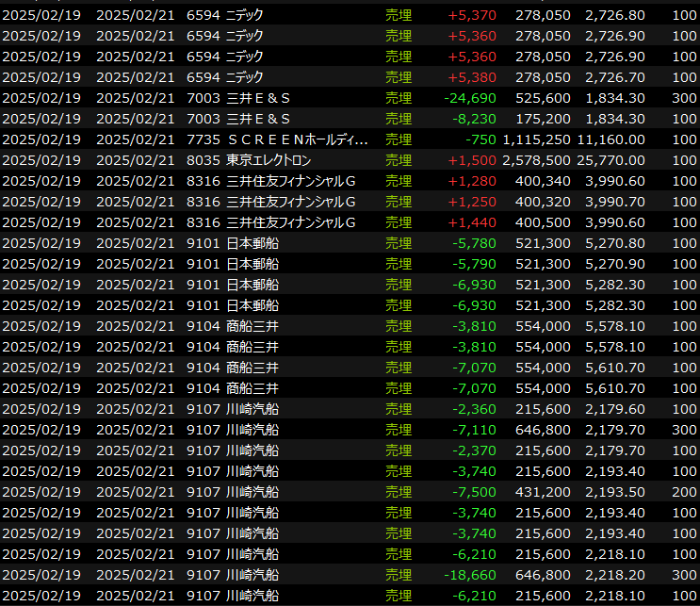Click the 25,770.00 price cell
The width and height of the screenshot is (700, 606).
[614, 160]
